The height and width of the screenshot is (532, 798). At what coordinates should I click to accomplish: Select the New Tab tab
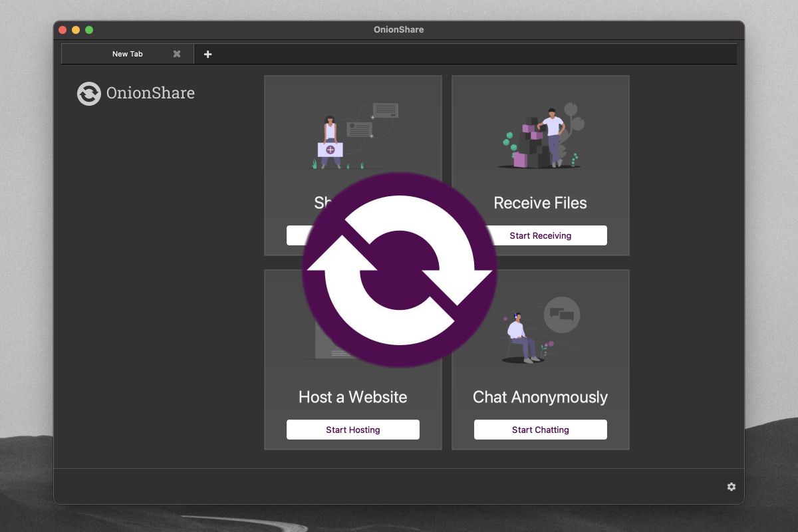pyautogui.click(x=128, y=54)
